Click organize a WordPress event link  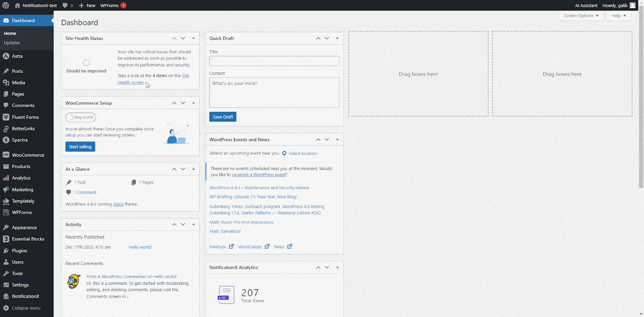coord(259,175)
